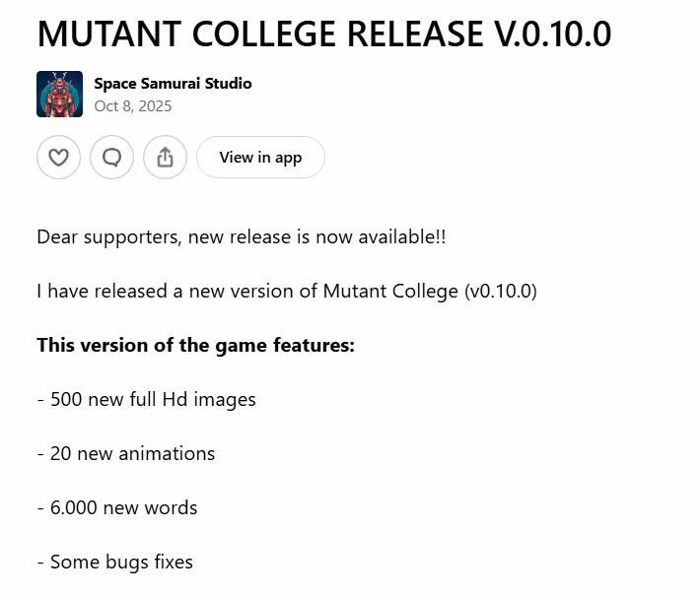The width and height of the screenshot is (700, 598).
Task: Click the Oct 8, 2025 post date
Action: click(133, 106)
